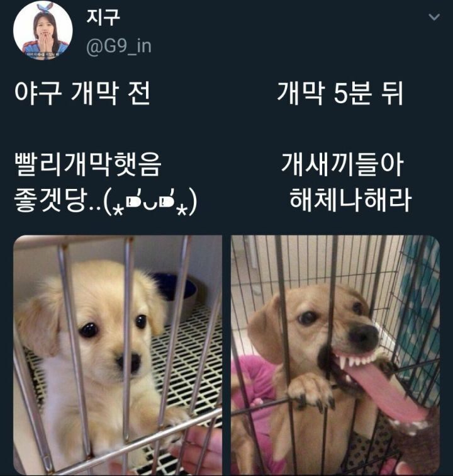Select the "야구 개막 전" heading text
453x476 pixels.
pos(82,93)
